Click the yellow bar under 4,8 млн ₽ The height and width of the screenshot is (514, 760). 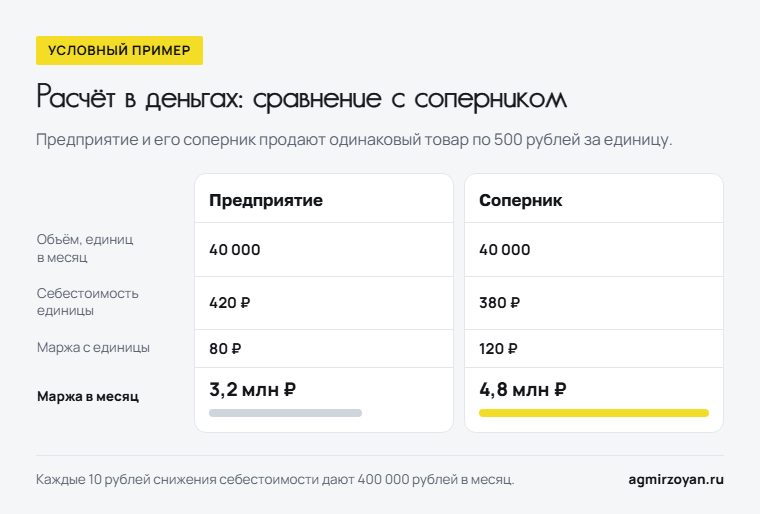(594, 413)
